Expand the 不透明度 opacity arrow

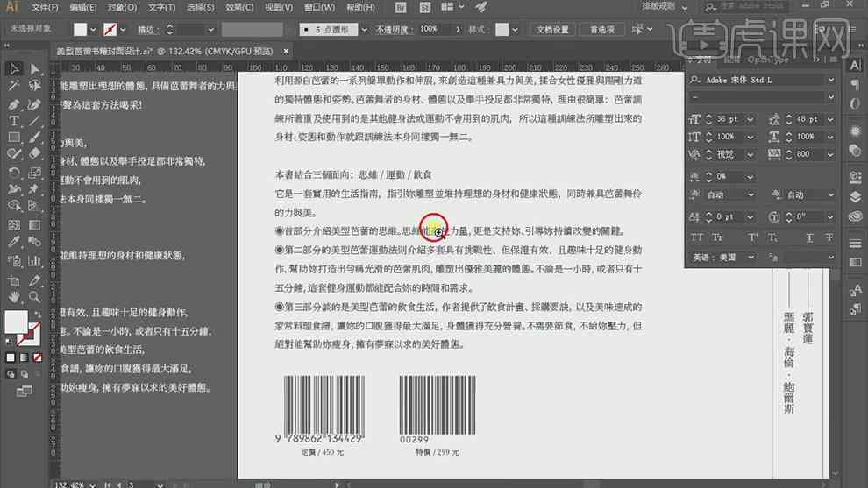(x=458, y=29)
